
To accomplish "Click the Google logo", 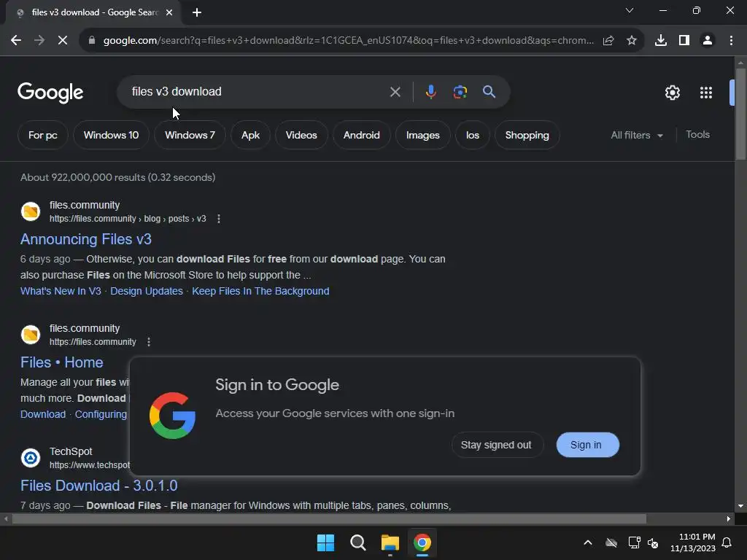I will [x=50, y=93].
